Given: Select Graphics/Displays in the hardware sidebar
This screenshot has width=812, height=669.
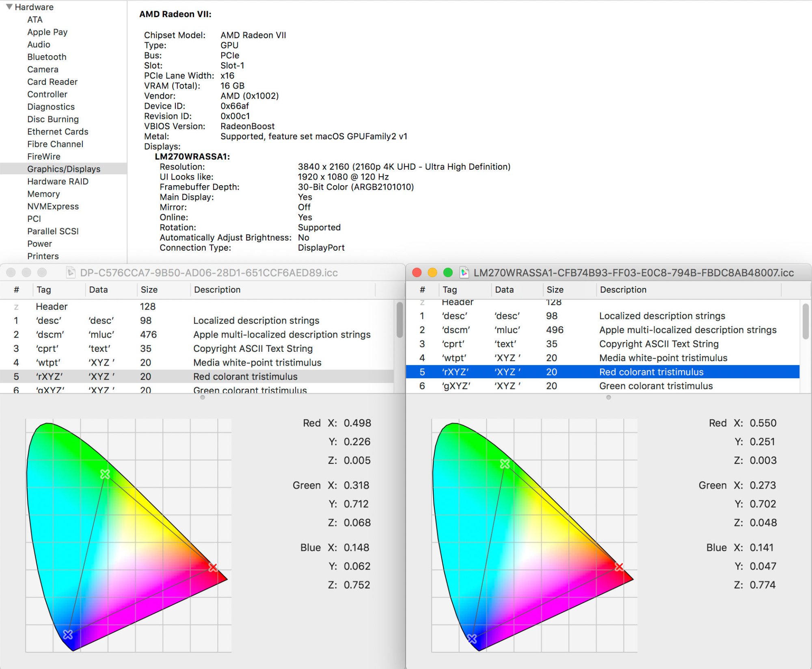Looking at the screenshot, I should click(64, 169).
